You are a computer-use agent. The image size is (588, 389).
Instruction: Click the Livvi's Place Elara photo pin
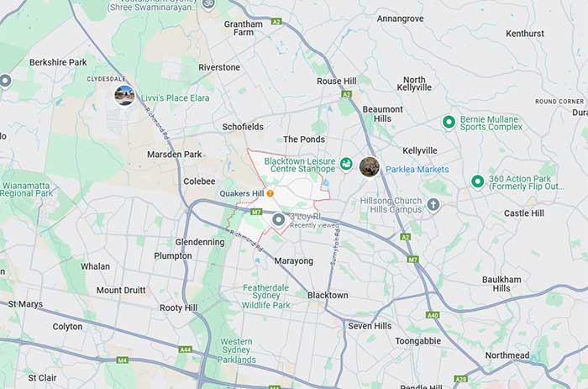point(124,95)
